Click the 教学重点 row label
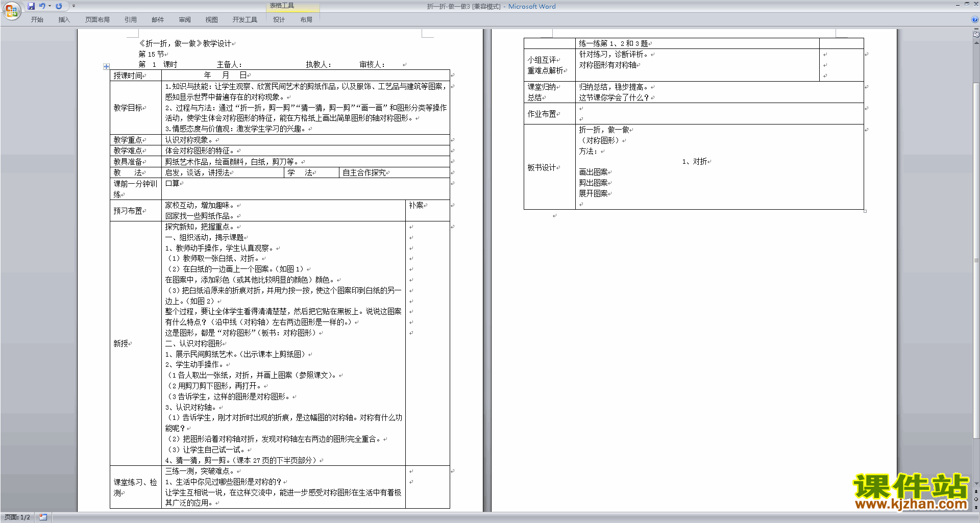980x523 pixels. (x=128, y=140)
